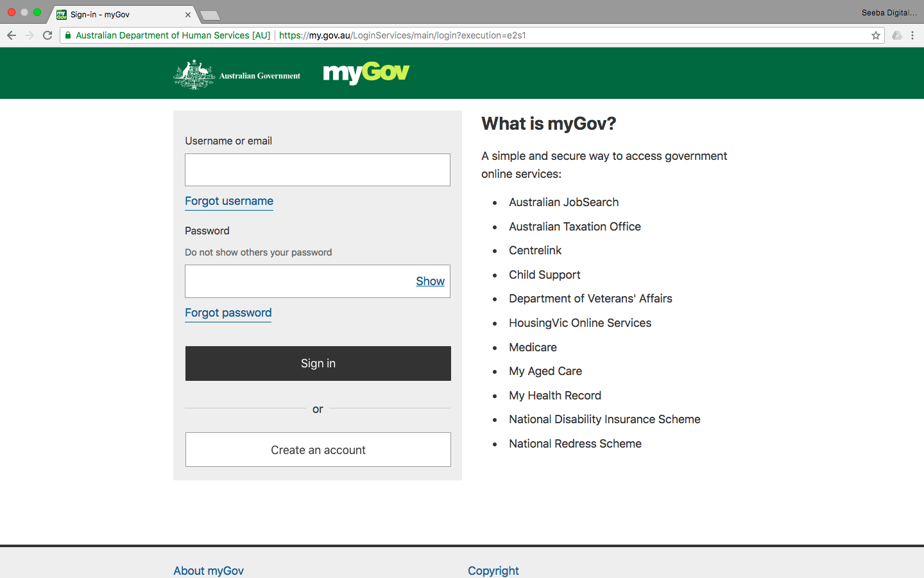Click the 'What is myGov?' heading
Viewport: 924px width, 578px height.
pos(549,123)
